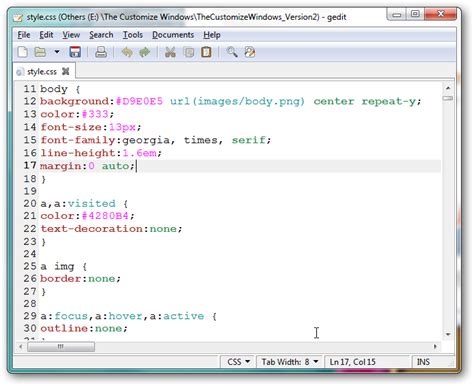Click 'border' property on line 26
The image size is (474, 386).
coord(61,279)
